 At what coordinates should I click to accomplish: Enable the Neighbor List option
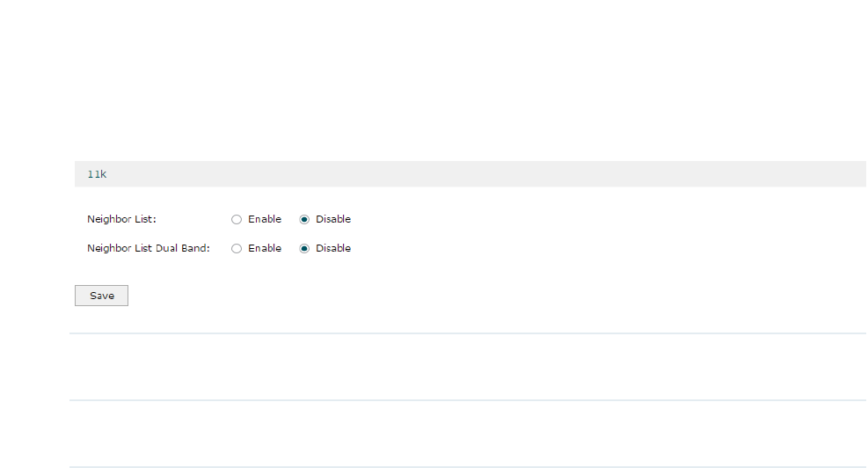[x=237, y=219]
